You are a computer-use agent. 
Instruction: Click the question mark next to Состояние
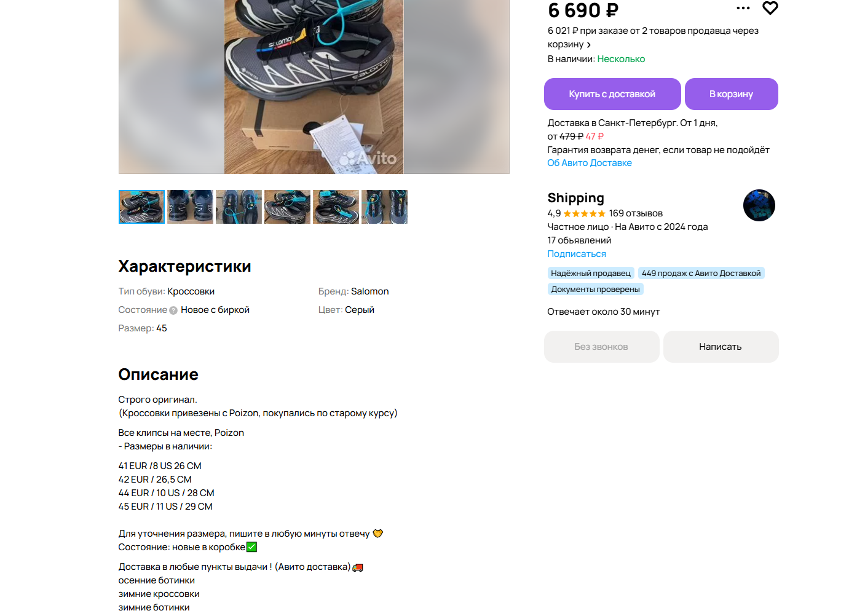tap(173, 310)
